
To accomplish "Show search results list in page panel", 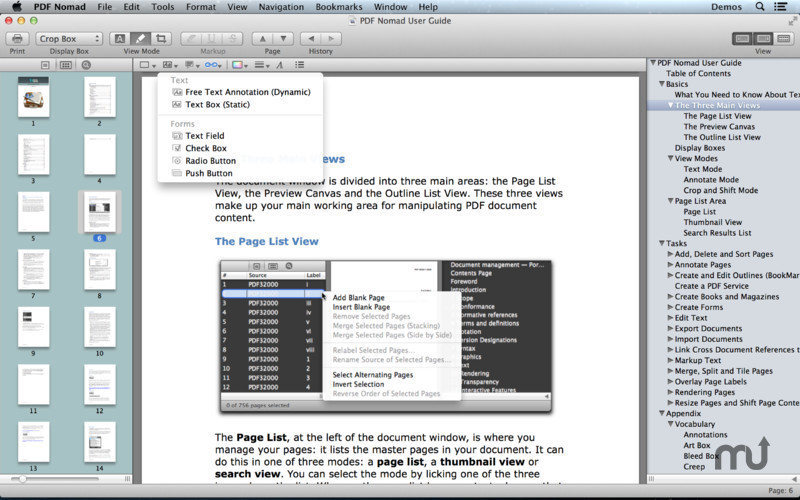I will pyautogui.click(x=86, y=65).
